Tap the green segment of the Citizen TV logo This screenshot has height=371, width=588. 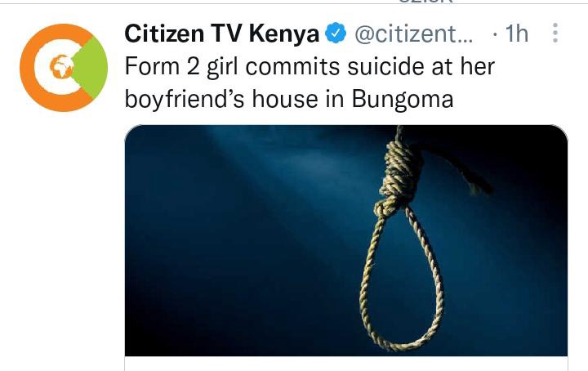pyautogui.click(x=91, y=68)
